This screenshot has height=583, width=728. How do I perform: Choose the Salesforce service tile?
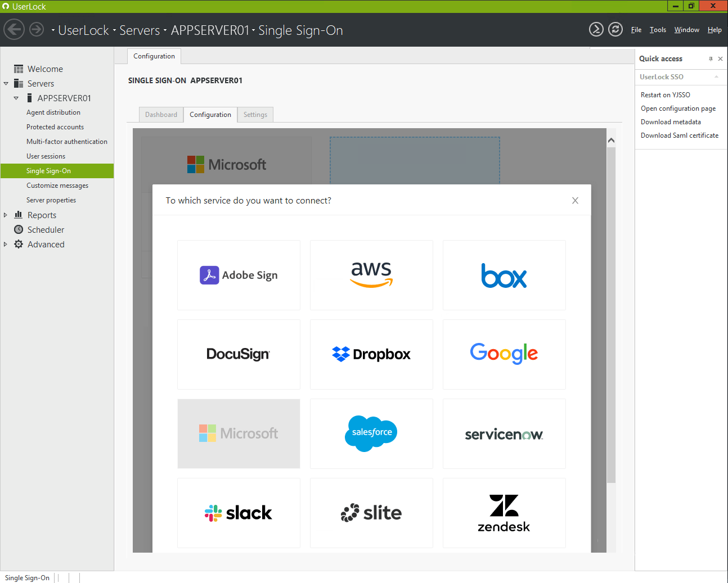(371, 433)
